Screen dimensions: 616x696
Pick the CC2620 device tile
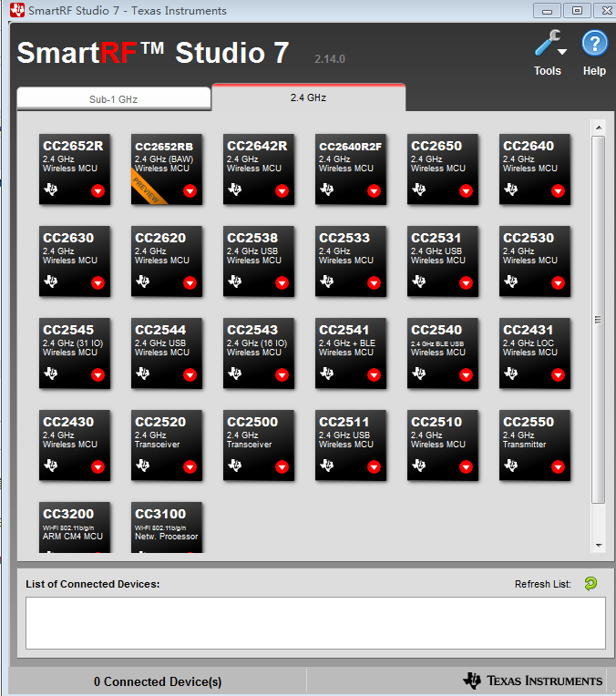tap(167, 261)
